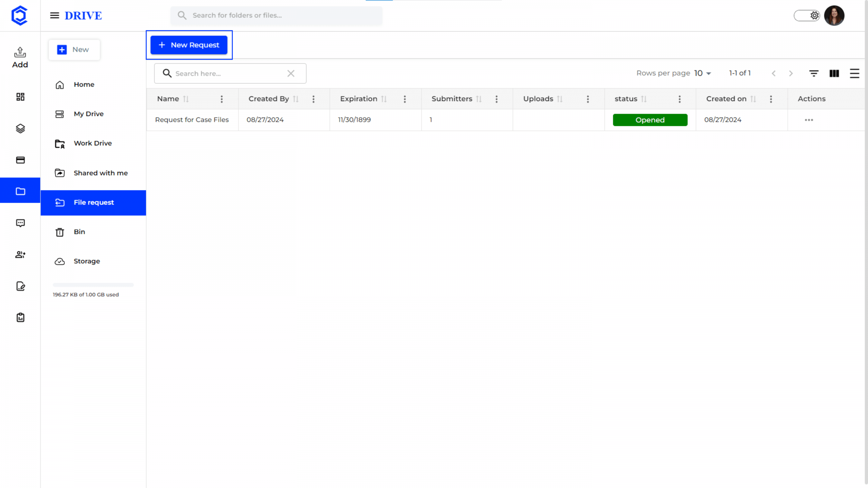
Task: Select the folder Drive icon in the left rail
Action: [20, 191]
